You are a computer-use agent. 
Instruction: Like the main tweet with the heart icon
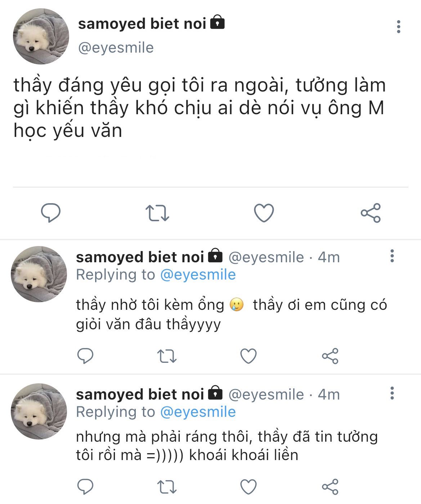[x=264, y=213]
